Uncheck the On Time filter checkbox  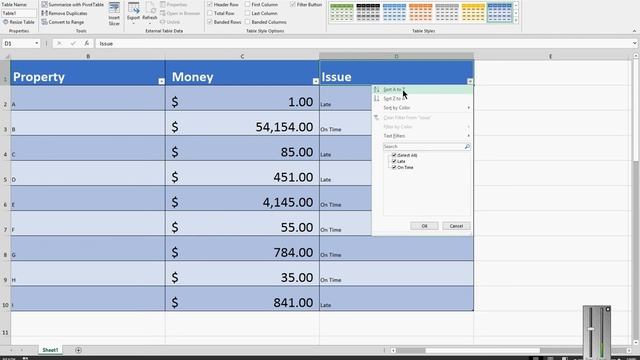(394, 167)
